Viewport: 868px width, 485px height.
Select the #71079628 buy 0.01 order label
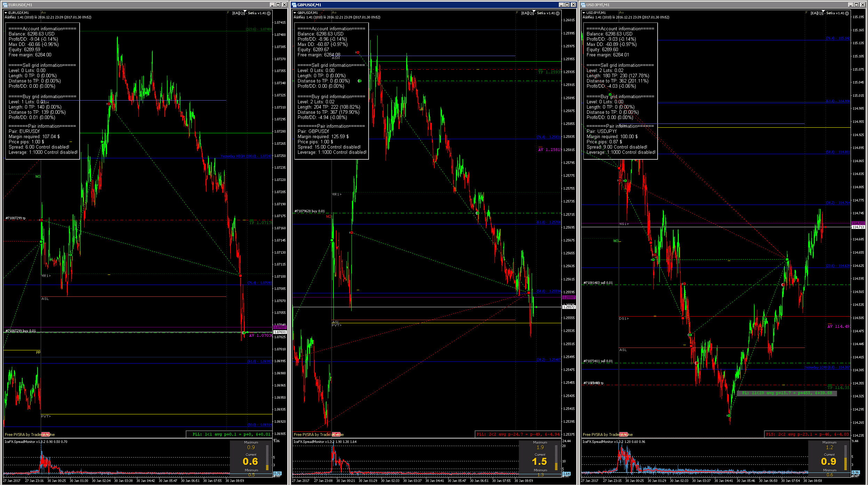tap(310, 211)
